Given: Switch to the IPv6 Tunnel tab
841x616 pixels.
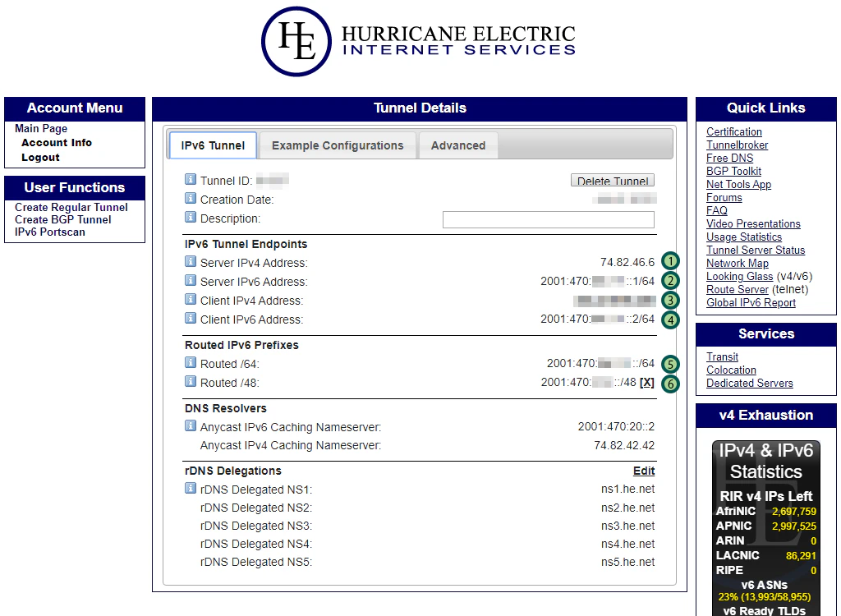Looking at the screenshot, I should [x=213, y=145].
